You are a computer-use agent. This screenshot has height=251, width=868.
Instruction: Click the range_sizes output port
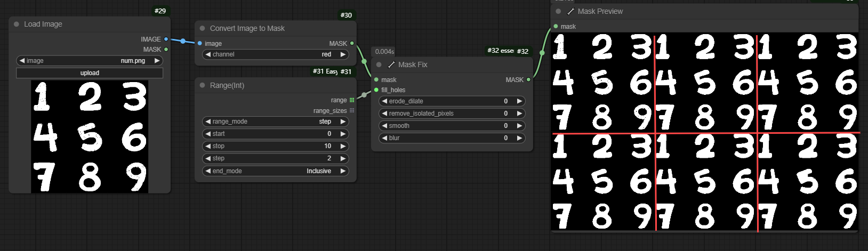[x=352, y=111]
